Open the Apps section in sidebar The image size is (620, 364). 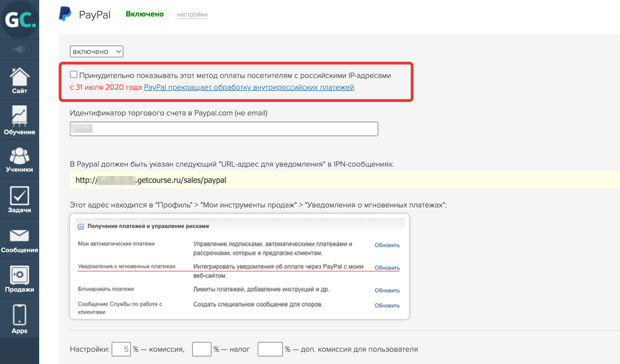(x=19, y=319)
